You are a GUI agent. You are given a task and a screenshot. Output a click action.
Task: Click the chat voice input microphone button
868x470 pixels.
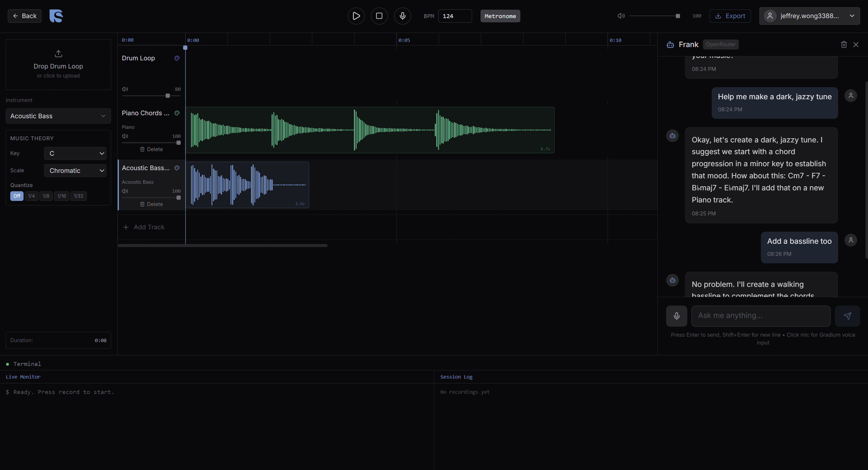[x=676, y=316]
